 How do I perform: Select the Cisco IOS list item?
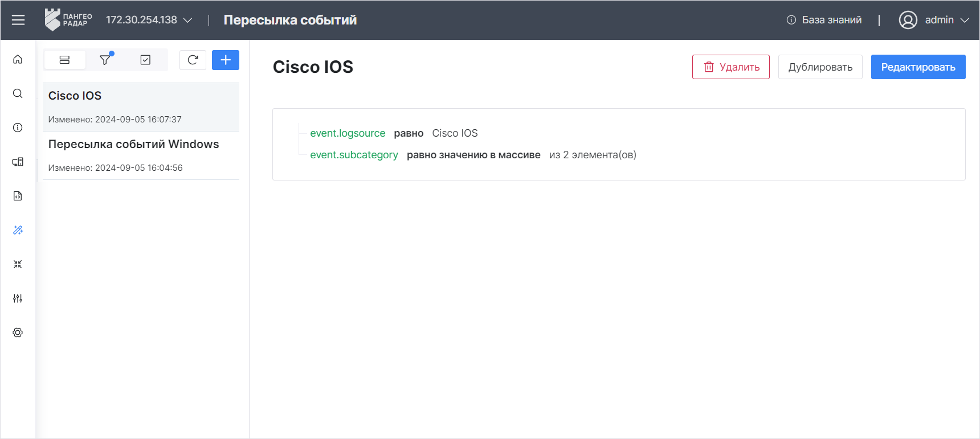pyautogui.click(x=141, y=107)
